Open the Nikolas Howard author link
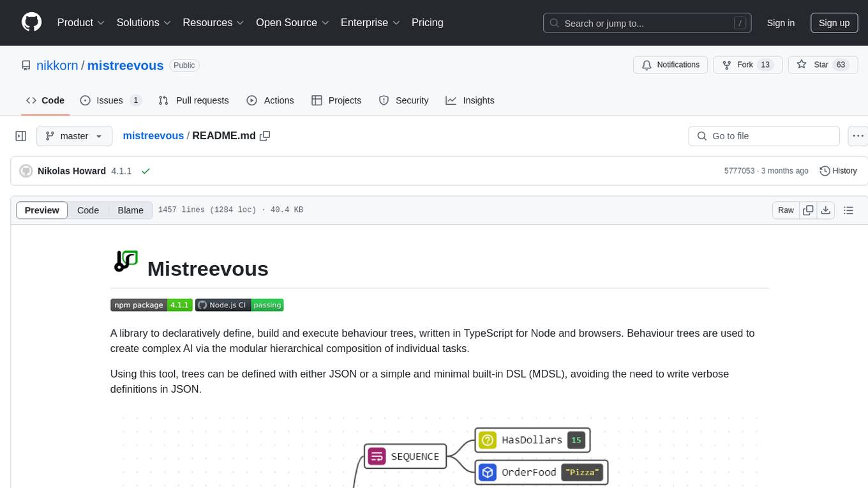868x488 pixels. click(71, 171)
